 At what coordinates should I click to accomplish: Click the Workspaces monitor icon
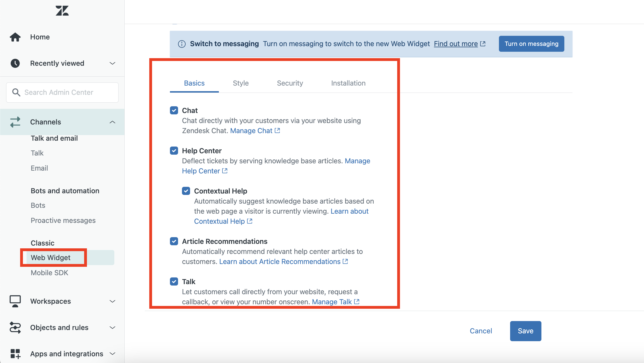click(15, 301)
